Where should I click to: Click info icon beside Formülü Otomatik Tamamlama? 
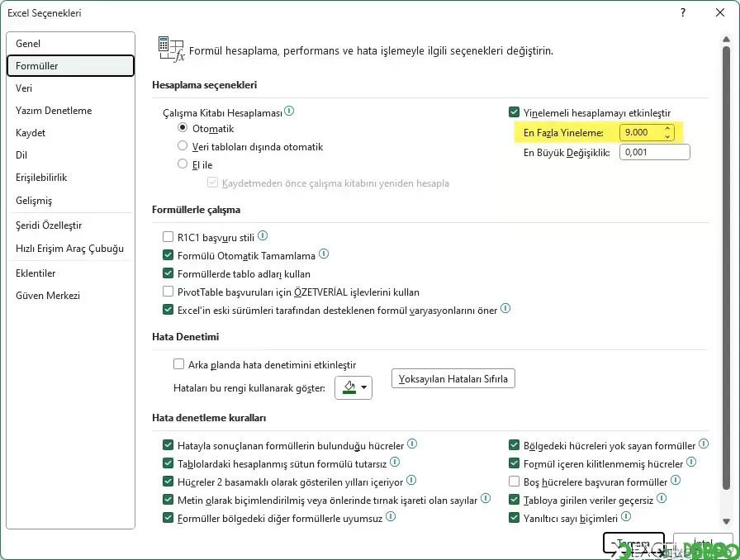324,254
